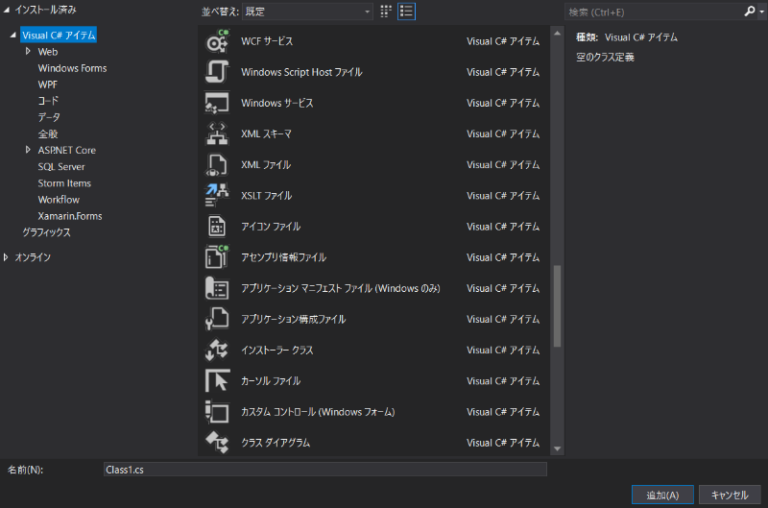Select コード category in tree

[x=48, y=101]
